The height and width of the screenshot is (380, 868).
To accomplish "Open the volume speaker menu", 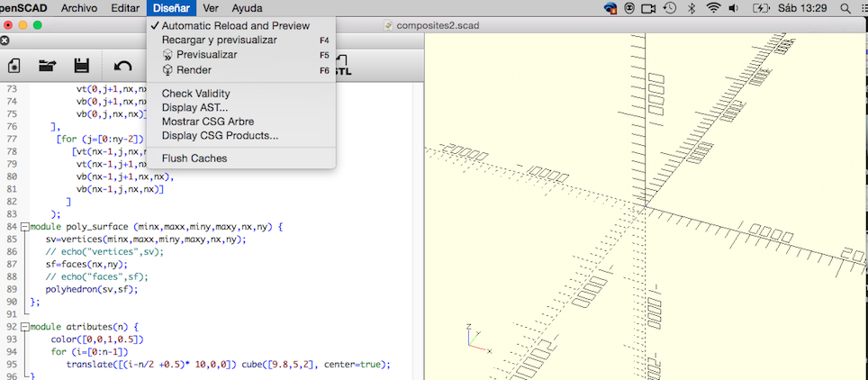I will pos(734,8).
